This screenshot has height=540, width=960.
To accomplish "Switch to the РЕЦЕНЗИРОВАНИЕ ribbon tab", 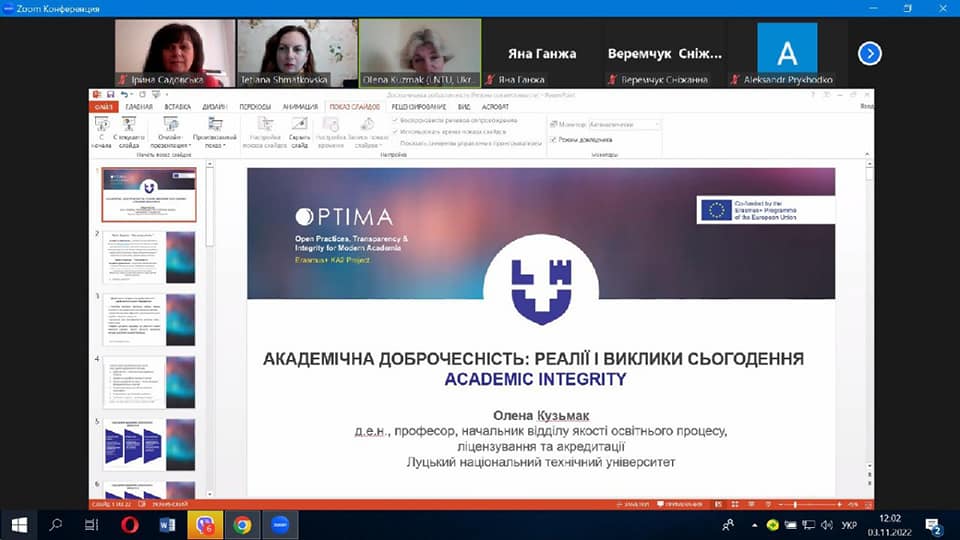I will (x=419, y=107).
